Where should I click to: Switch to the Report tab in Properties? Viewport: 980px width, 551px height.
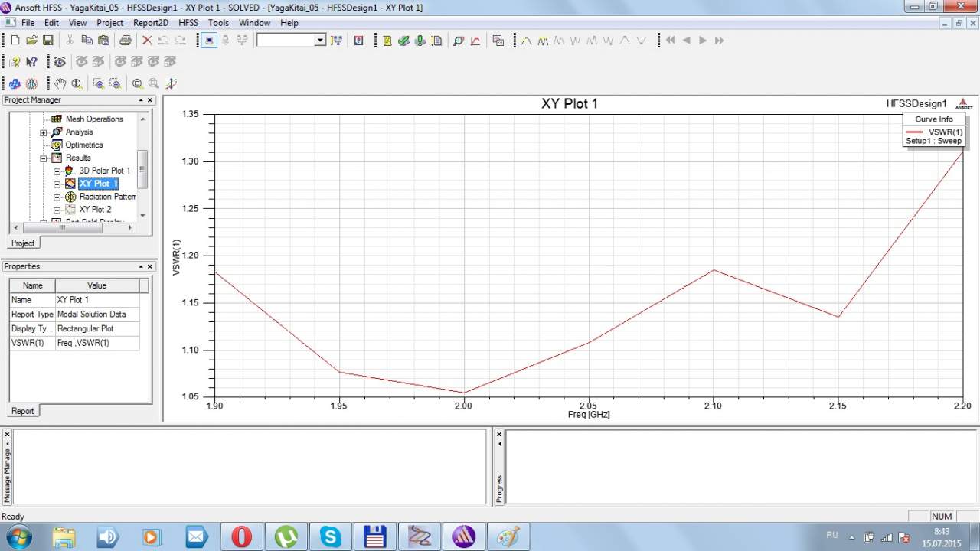22,411
